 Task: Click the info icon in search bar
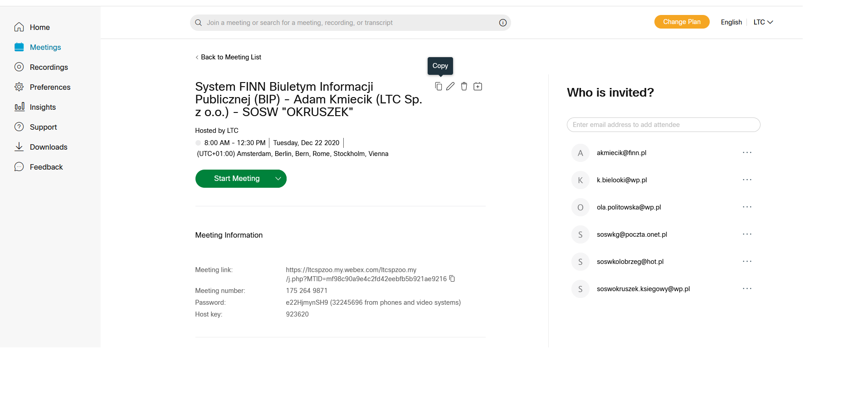coord(502,23)
